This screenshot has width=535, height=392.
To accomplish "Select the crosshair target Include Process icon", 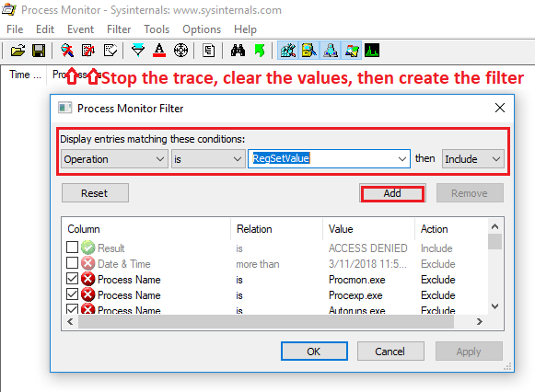I will (x=180, y=51).
